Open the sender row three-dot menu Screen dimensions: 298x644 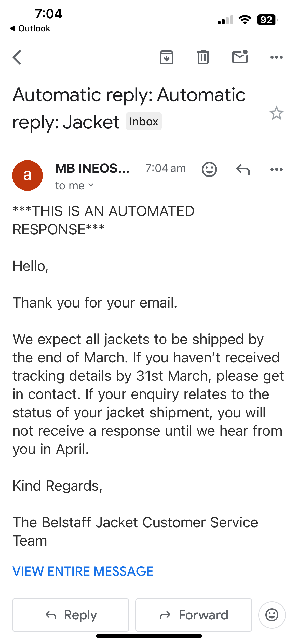click(276, 169)
